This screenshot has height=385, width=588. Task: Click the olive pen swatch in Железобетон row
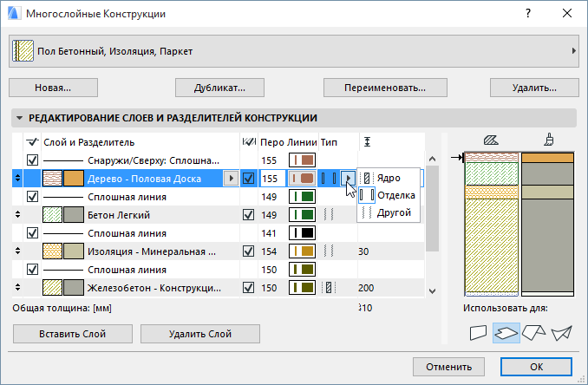click(x=302, y=288)
